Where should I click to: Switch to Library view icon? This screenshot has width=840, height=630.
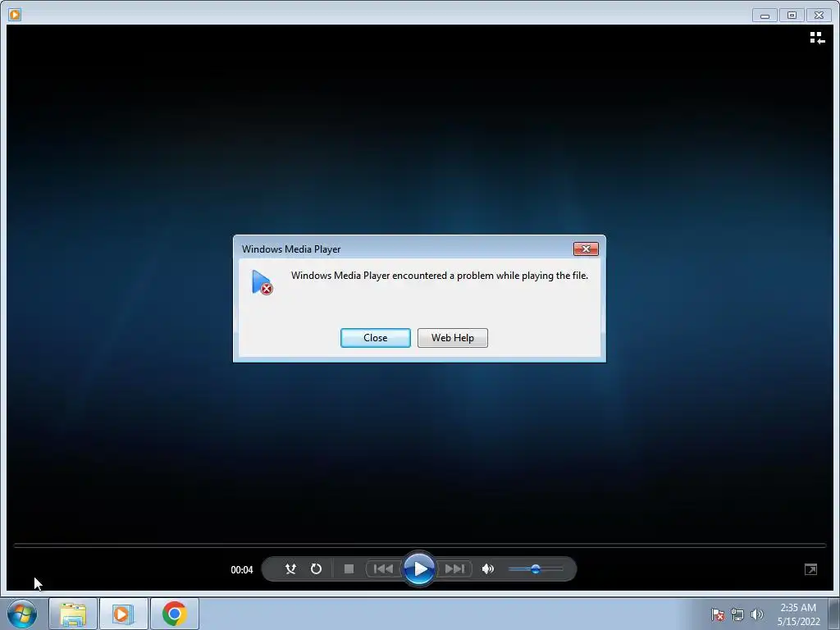click(x=817, y=38)
